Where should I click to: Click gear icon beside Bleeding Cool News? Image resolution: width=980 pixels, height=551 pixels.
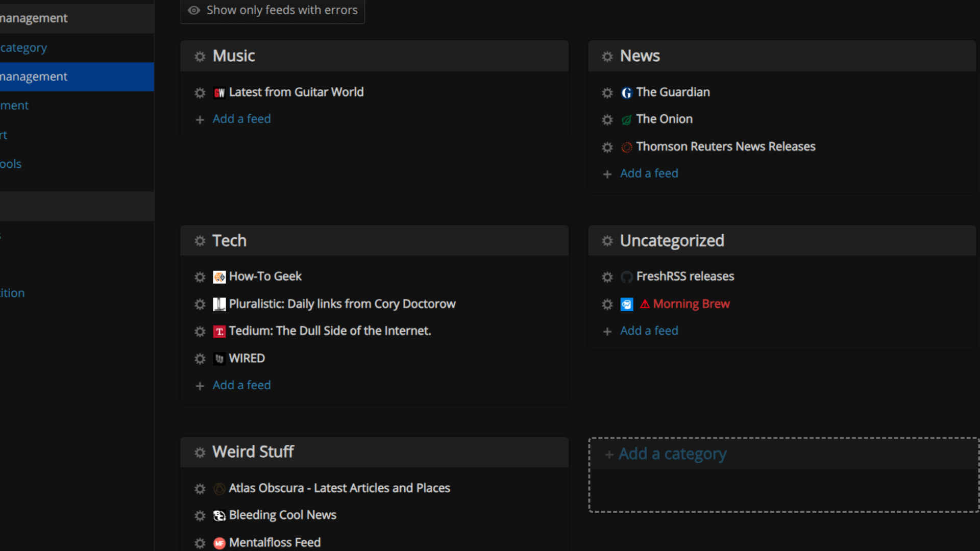coord(200,516)
